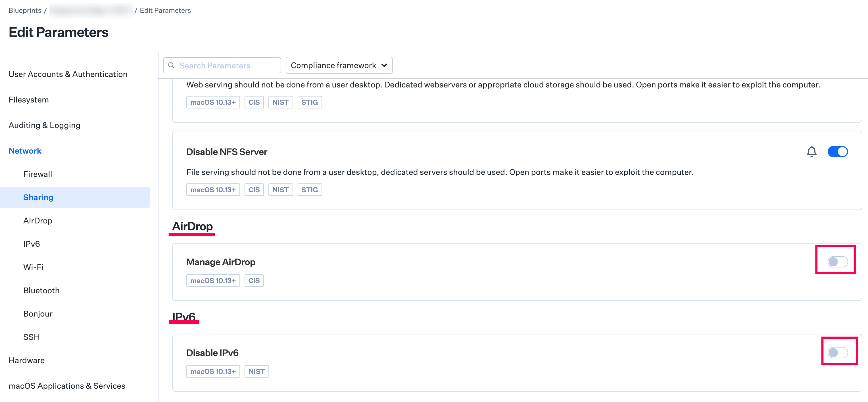The height and width of the screenshot is (402, 868).
Task: Click the STIG tag under NFS Server
Action: point(309,190)
